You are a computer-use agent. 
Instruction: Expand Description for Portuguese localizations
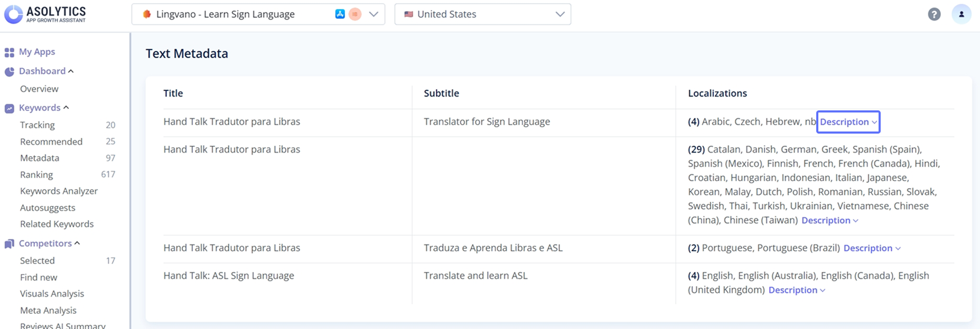coord(871,248)
